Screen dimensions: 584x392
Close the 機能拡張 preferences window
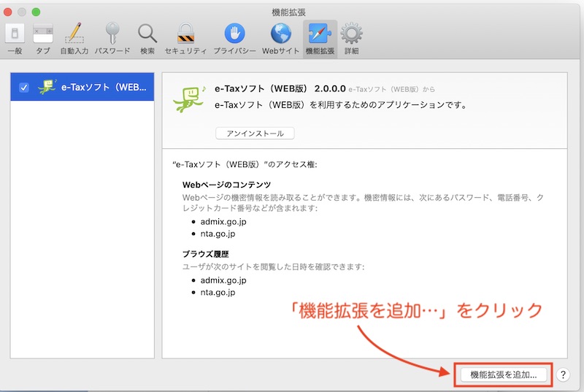(x=8, y=12)
